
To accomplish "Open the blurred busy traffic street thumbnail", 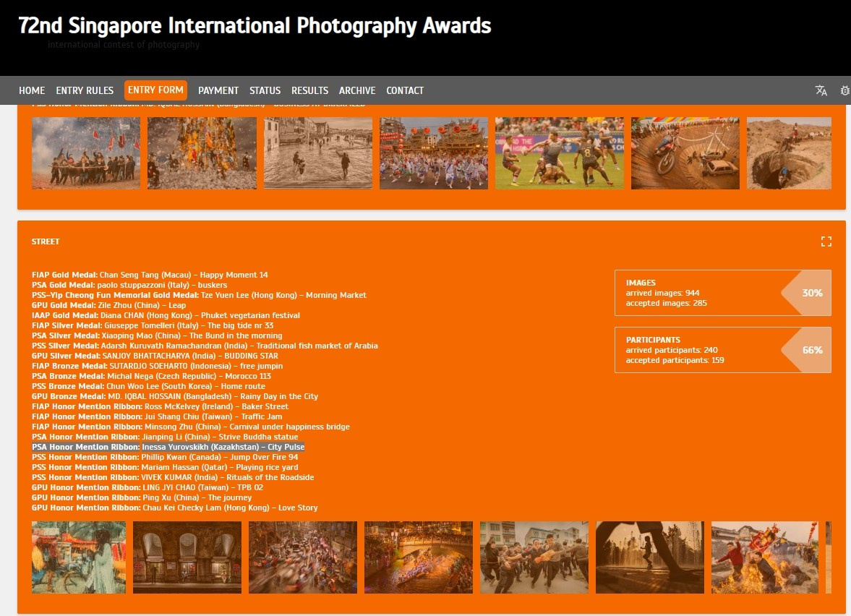I will point(303,557).
